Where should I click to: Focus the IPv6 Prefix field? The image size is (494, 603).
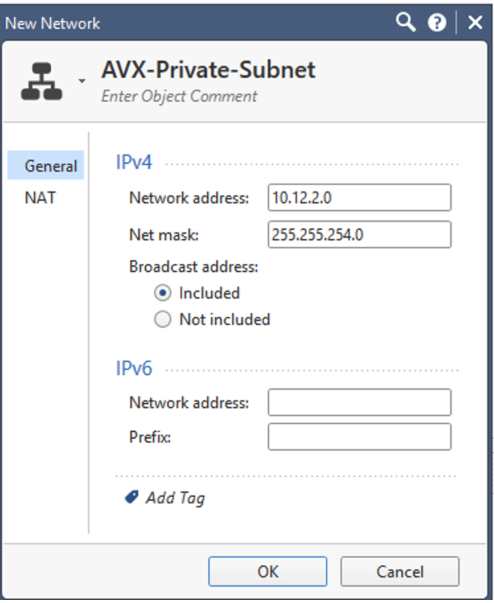pos(359,436)
